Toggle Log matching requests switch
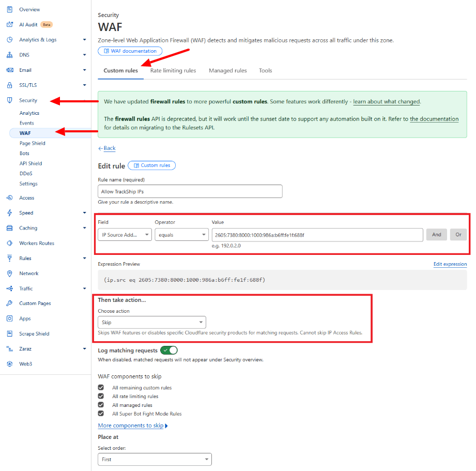The image size is (476, 471). [169, 350]
